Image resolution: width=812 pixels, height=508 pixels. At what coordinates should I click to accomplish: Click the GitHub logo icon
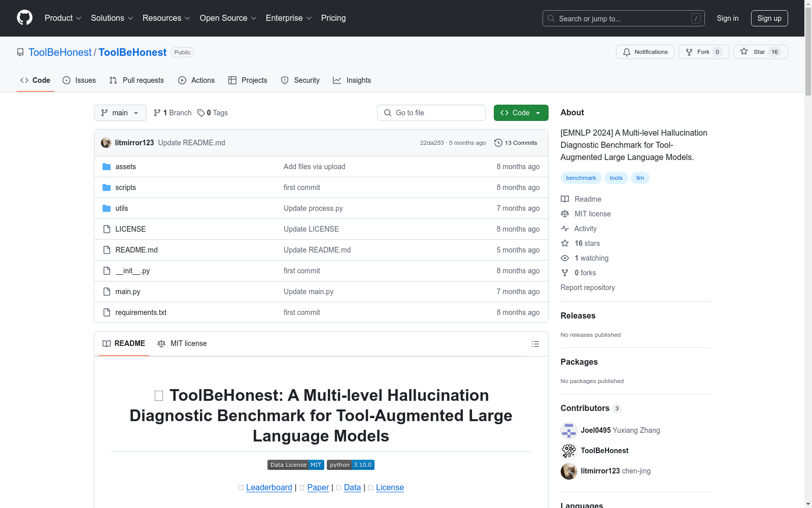tap(24, 18)
